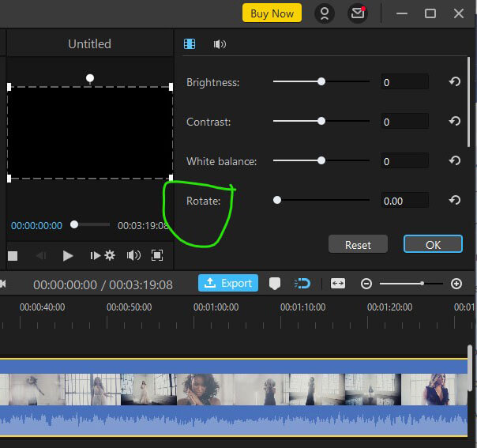
Task: Click the rotation handle above preview frame
Action: 90,78
